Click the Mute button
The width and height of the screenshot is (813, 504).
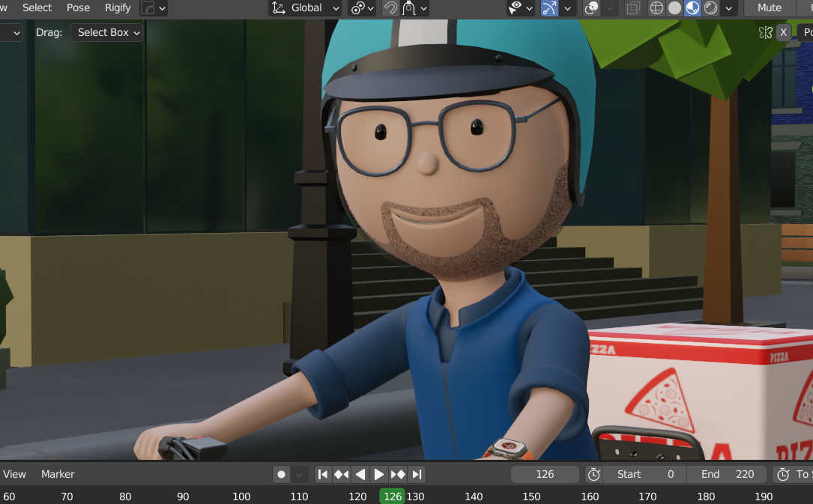tap(770, 8)
